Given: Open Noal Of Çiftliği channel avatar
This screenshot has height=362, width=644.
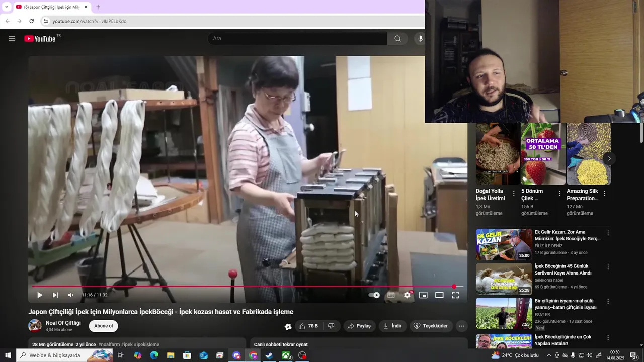Looking at the screenshot, I should click(35, 326).
